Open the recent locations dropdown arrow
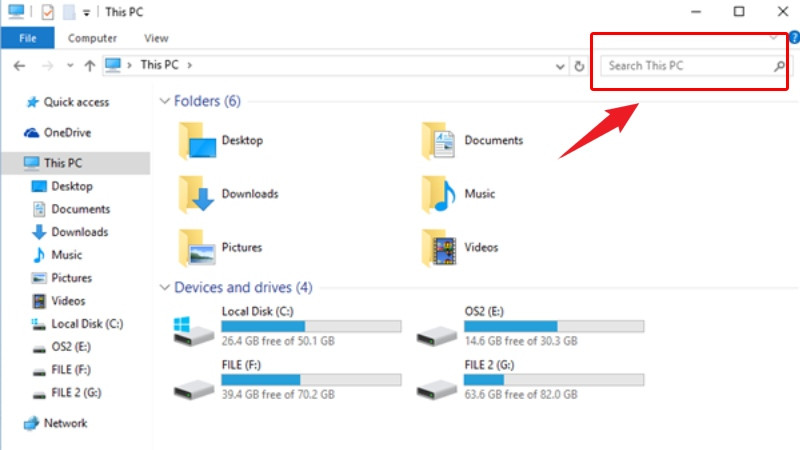 70,66
